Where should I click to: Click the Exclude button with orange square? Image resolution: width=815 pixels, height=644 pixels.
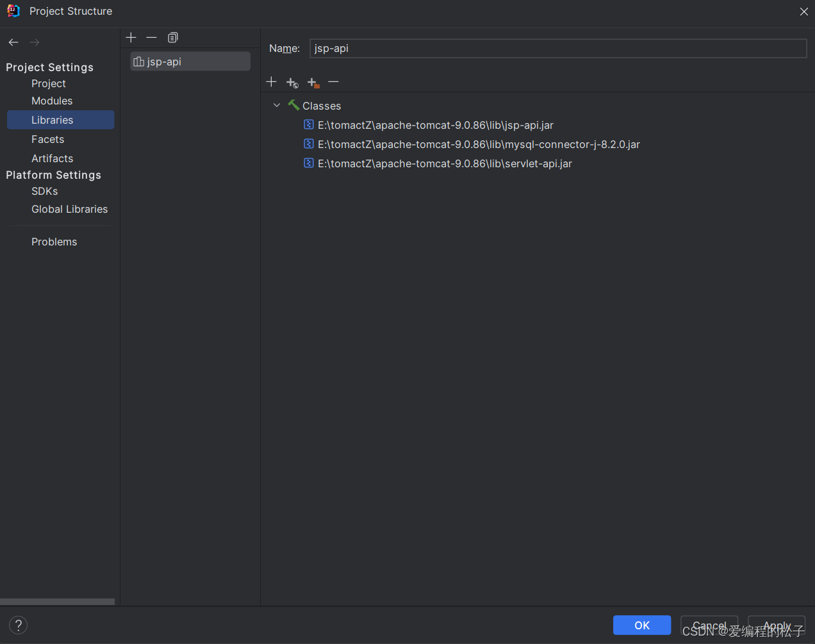point(313,83)
